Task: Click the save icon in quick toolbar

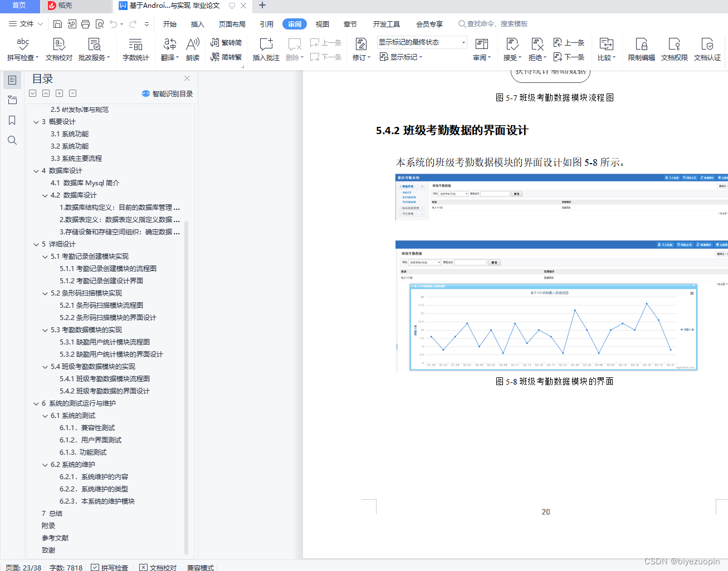Action: click(57, 24)
